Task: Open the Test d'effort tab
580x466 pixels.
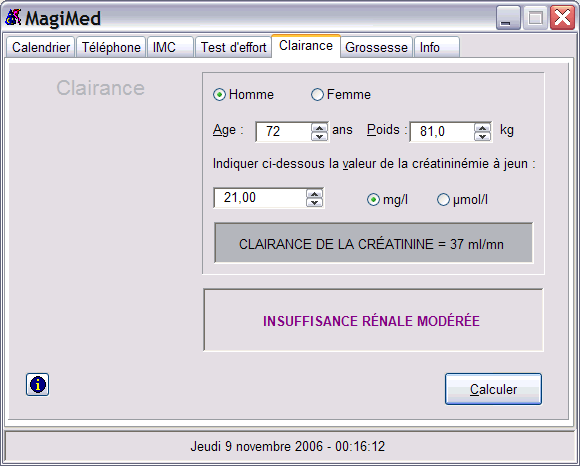Action: click(x=233, y=47)
